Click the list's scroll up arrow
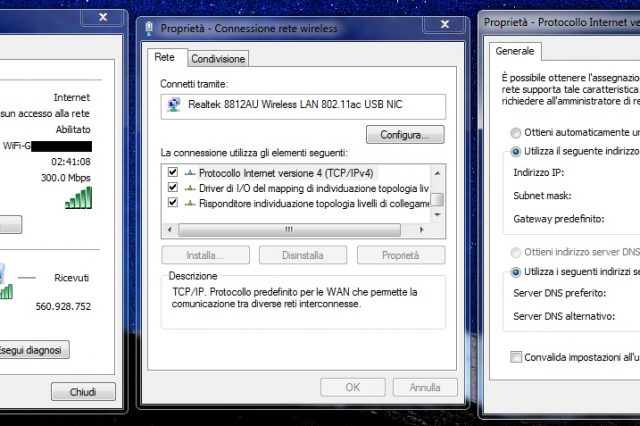This screenshot has height=426, width=640. click(437, 173)
